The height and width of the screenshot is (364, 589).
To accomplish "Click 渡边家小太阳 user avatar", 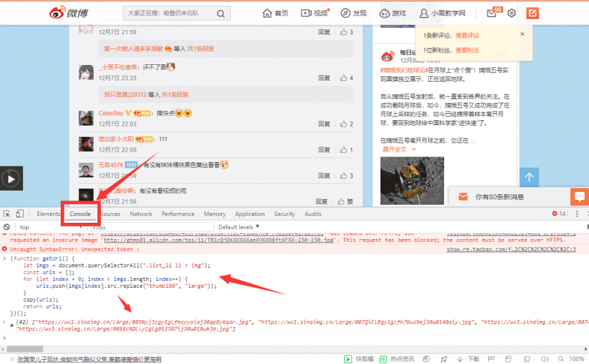I will [x=86, y=144].
